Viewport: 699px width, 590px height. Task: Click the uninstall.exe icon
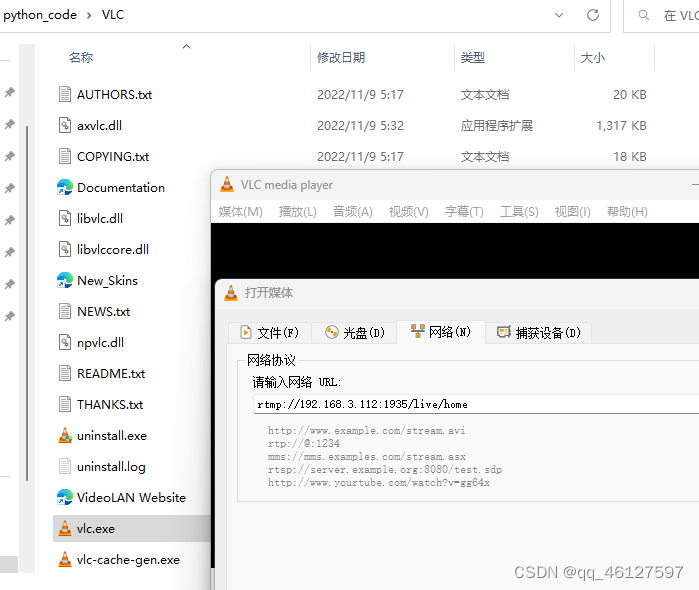[x=65, y=435]
